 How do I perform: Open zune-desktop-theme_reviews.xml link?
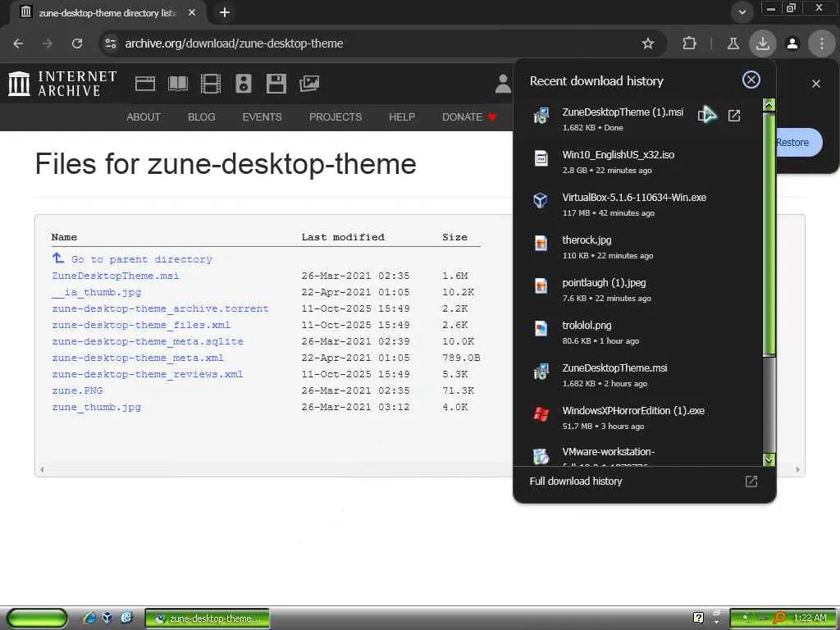148,374
